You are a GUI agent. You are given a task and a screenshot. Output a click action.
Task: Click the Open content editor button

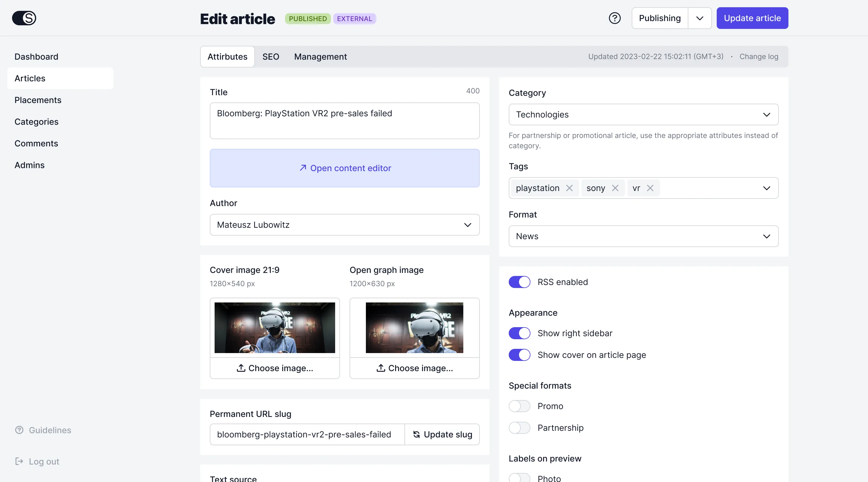pyautogui.click(x=344, y=168)
